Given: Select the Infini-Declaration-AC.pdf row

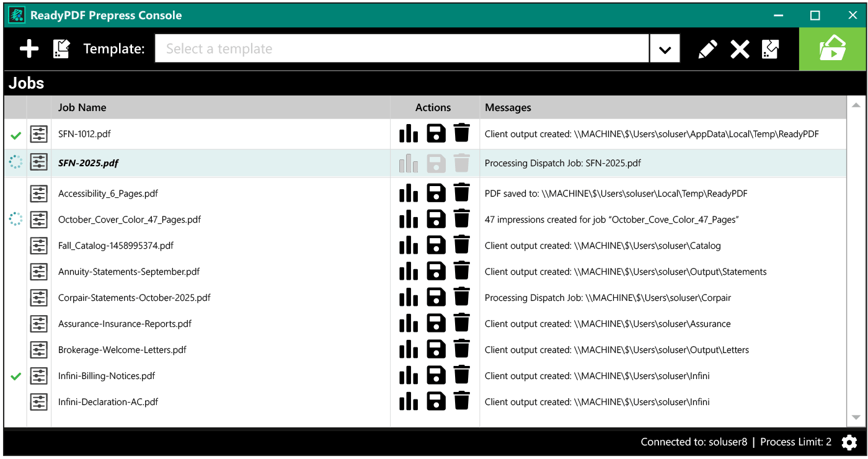Looking at the screenshot, I should tap(108, 402).
